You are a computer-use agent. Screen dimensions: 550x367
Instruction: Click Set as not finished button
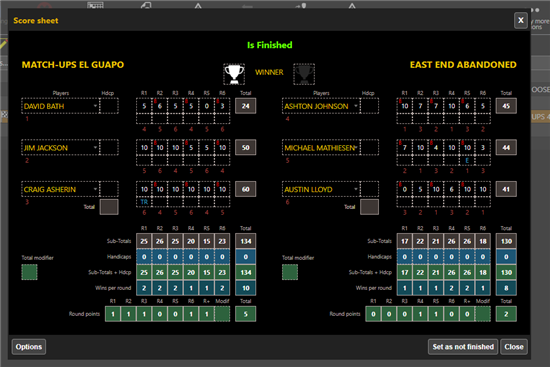click(463, 347)
